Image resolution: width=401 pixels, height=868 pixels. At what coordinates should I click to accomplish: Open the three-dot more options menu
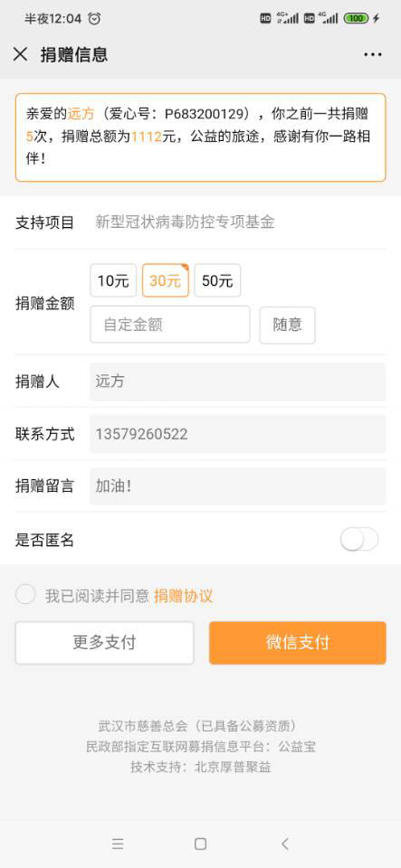tap(373, 54)
